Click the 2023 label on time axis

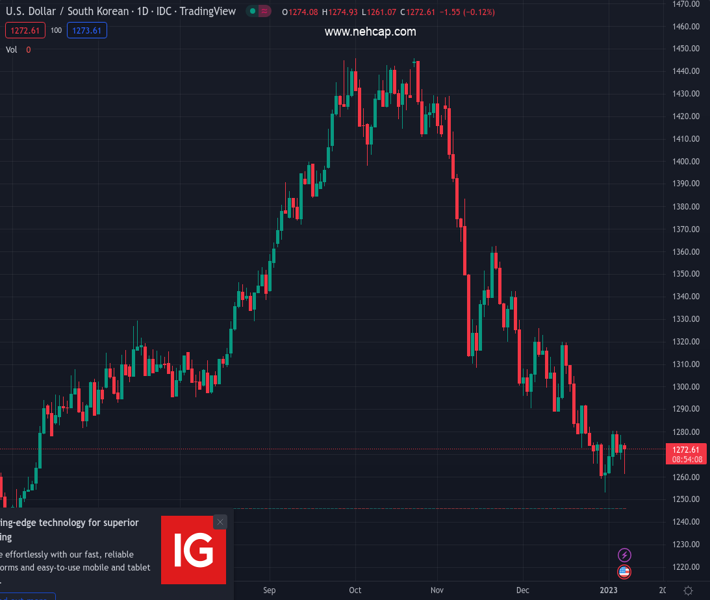(608, 591)
